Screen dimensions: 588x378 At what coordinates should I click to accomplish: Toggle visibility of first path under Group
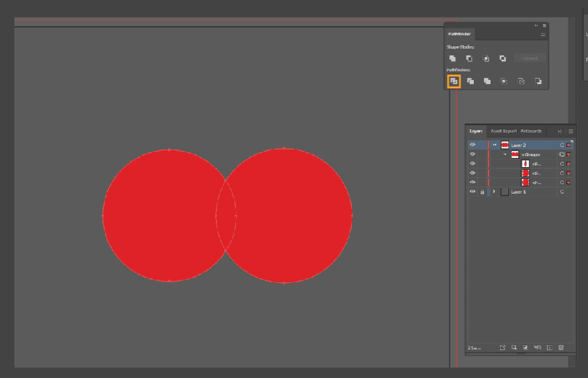[x=472, y=164]
